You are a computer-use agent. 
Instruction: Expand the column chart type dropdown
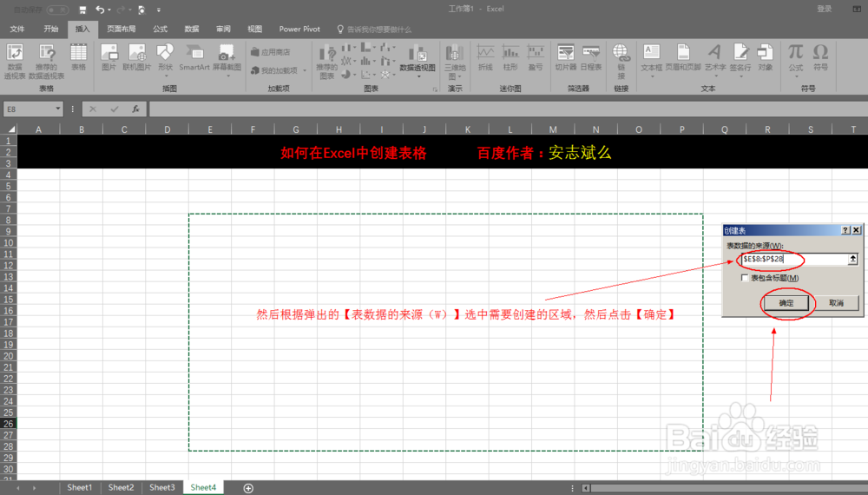(354, 48)
